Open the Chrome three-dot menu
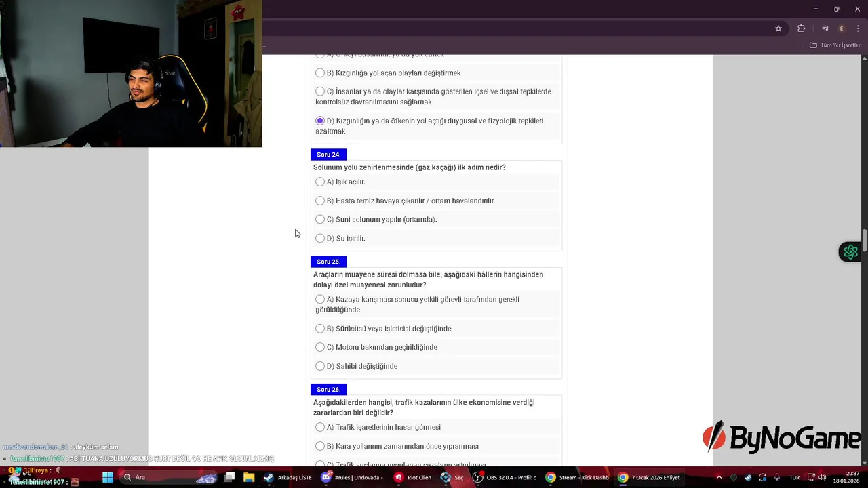 (x=858, y=28)
